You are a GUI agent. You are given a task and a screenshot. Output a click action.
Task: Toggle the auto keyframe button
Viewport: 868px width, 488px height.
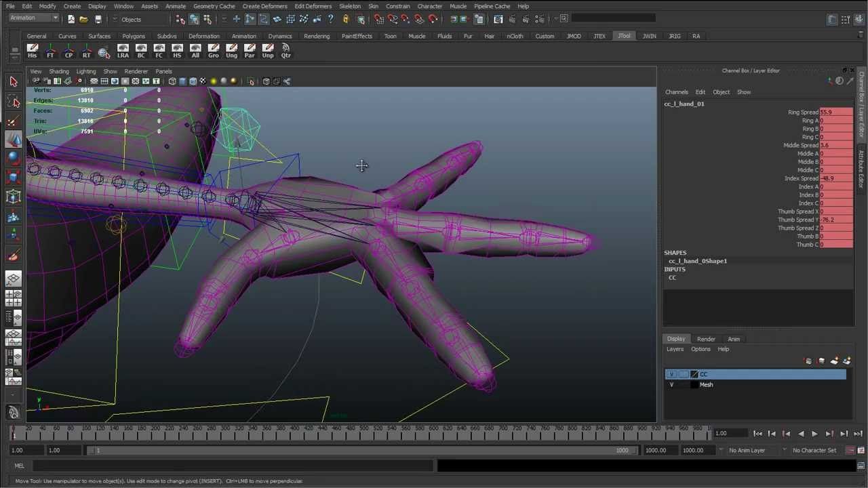(x=850, y=450)
